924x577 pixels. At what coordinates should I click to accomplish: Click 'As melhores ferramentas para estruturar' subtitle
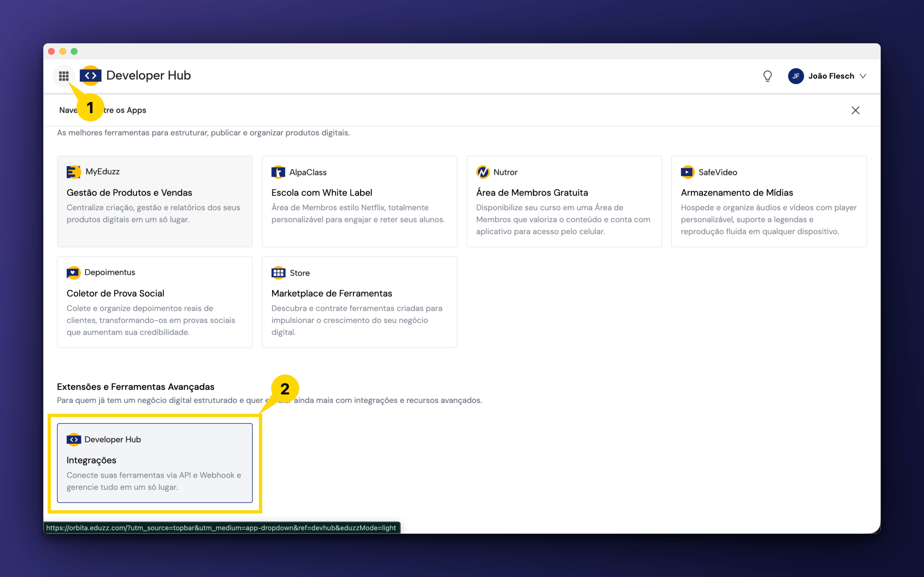[x=203, y=133]
